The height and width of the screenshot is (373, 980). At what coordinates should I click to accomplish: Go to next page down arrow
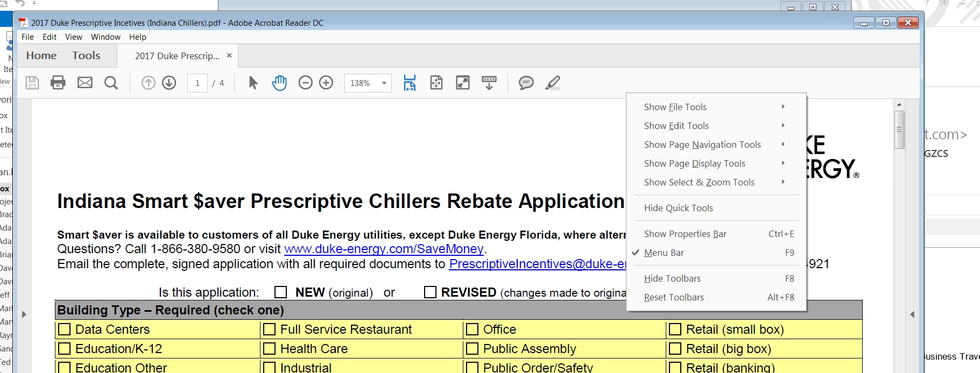(169, 83)
